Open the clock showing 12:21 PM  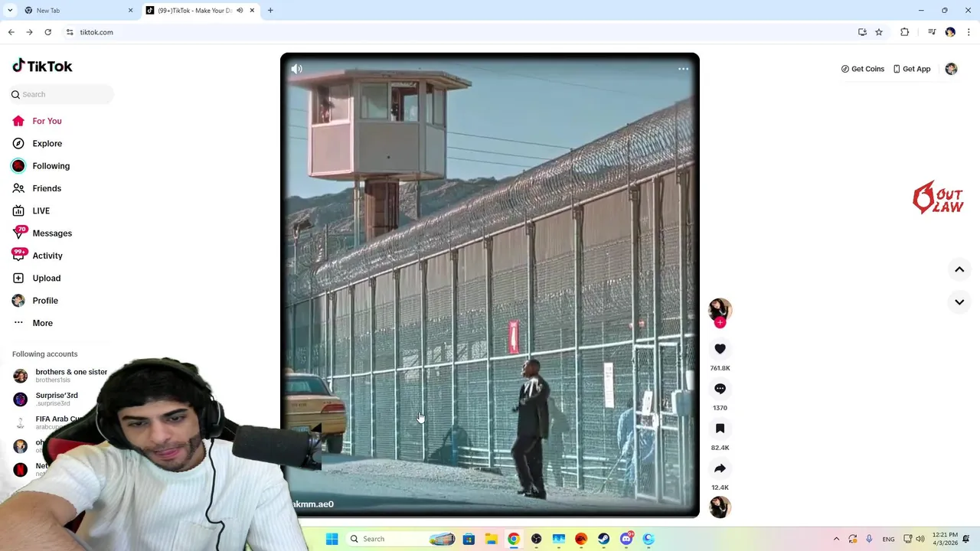pyautogui.click(x=946, y=539)
